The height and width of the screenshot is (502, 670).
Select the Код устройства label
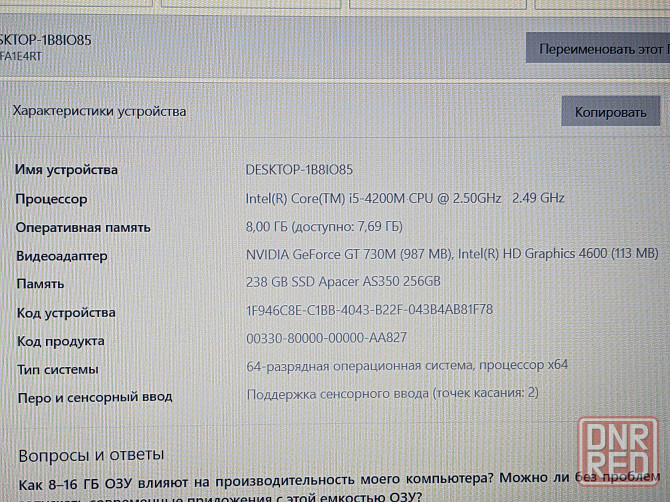point(66,313)
